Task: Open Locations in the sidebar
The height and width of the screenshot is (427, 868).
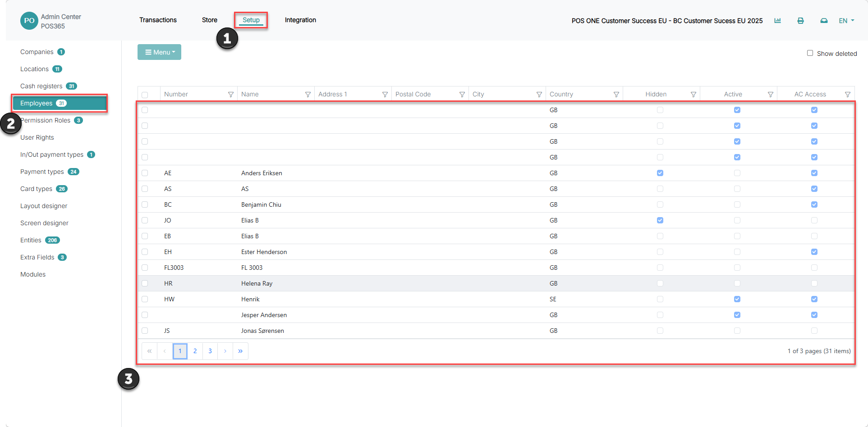Action: 34,69
